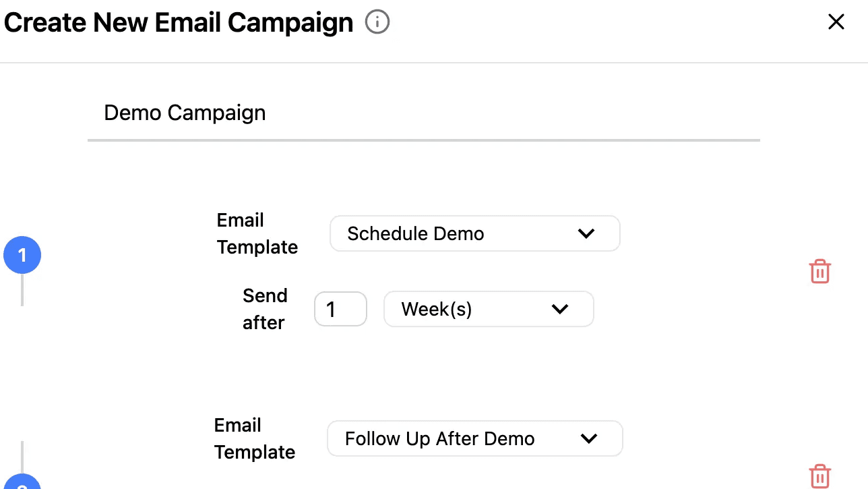Click the chevron arrow beside Week(s)
This screenshot has height=489, width=868.
[x=560, y=310]
